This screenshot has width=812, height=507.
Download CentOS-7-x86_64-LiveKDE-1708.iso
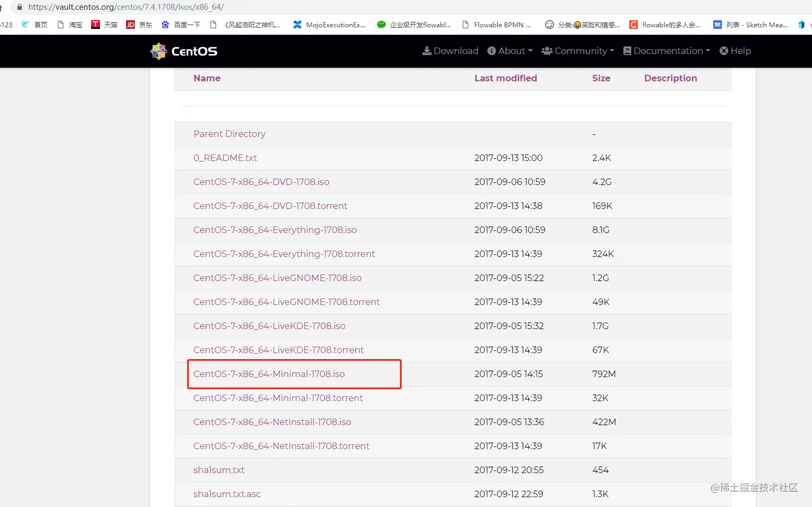(269, 326)
